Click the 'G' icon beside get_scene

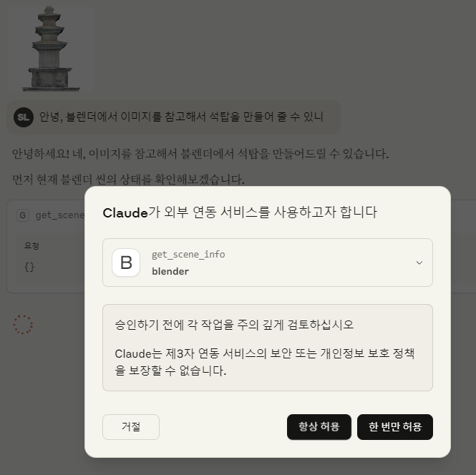[x=23, y=215]
